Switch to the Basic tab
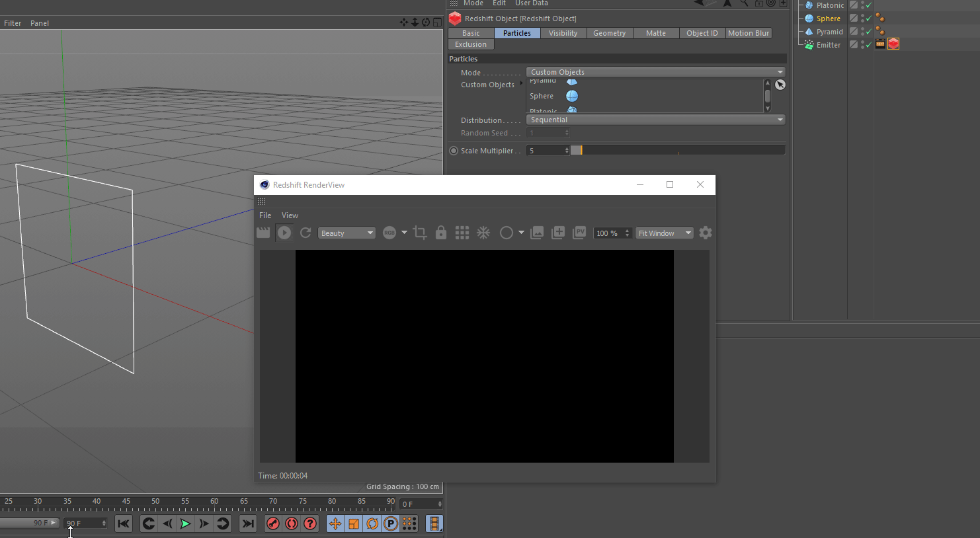This screenshot has height=538, width=980. (471, 33)
